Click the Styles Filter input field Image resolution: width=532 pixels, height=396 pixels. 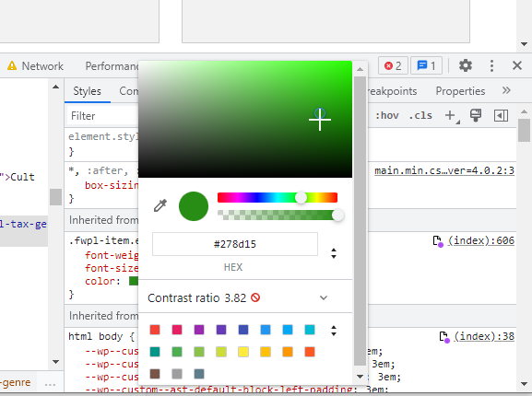103,116
